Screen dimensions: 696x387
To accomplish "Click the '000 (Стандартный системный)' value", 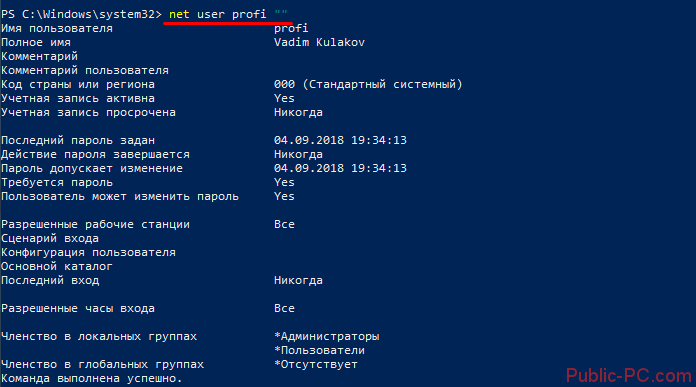I will click(368, 84).
